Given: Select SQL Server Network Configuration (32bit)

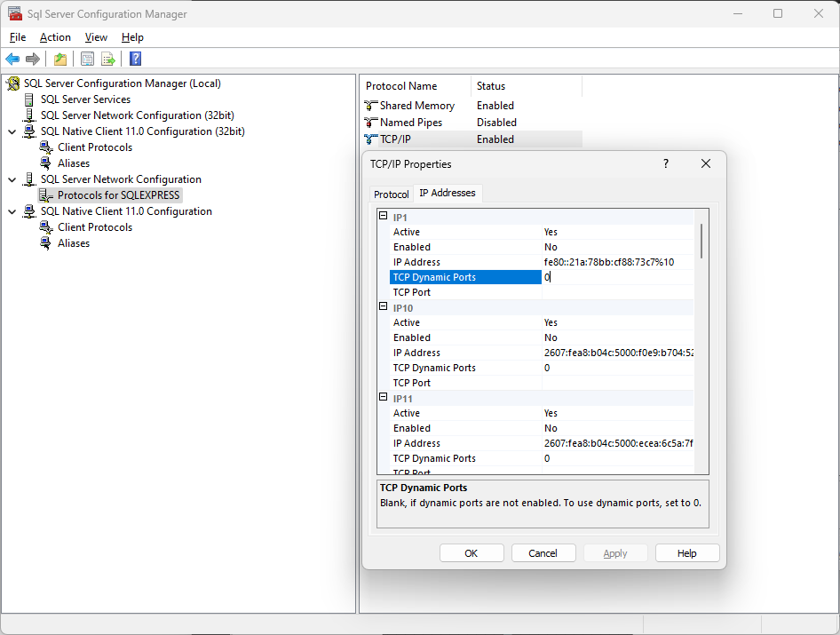Looking at the screenshot, I should click(137, 115).
